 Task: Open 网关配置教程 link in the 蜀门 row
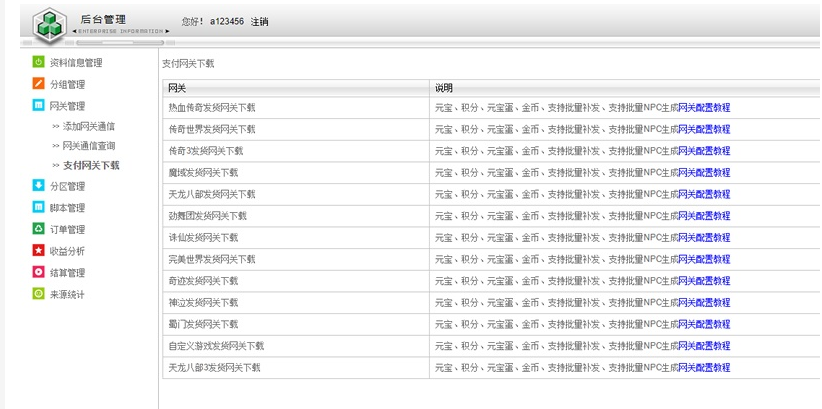click(704, 324)
